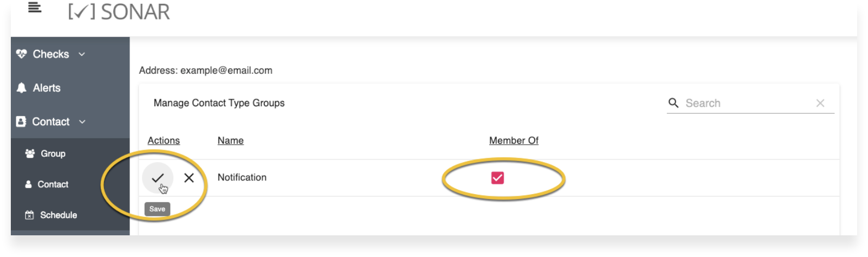Collapse the Contact menu chevron
The height and width of the screenshot is (257, 868).
pos(82,122)
